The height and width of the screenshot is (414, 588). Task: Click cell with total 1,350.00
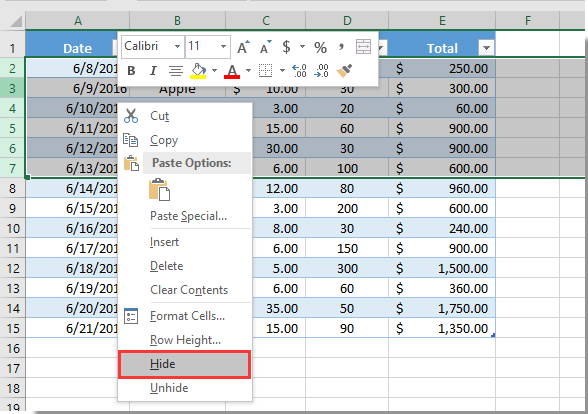click(442, 328)
